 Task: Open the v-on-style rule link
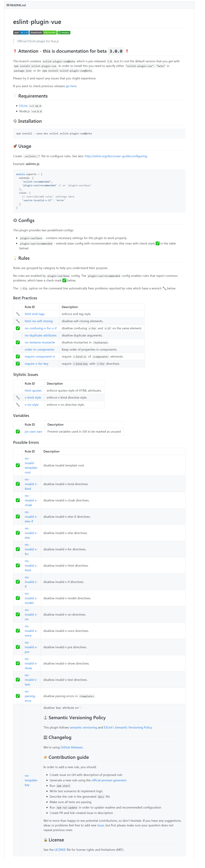[x=32, y=405]
